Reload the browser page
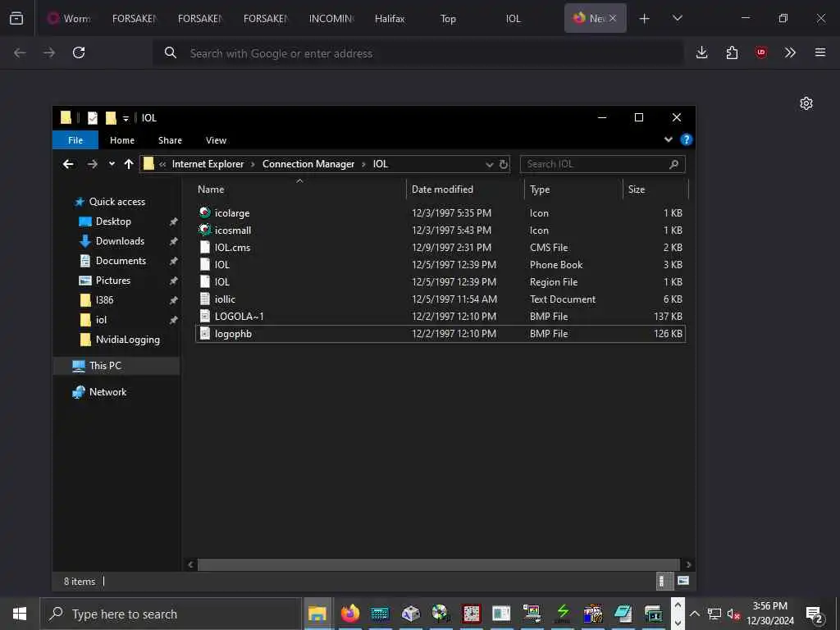840x630 pixels. [79, 52]
